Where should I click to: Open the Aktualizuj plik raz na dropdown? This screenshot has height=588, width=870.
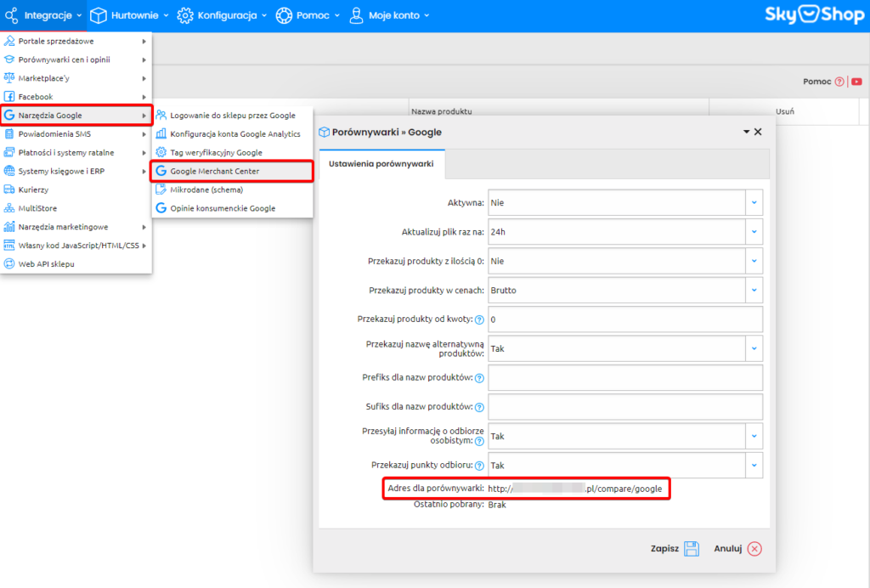754,231
